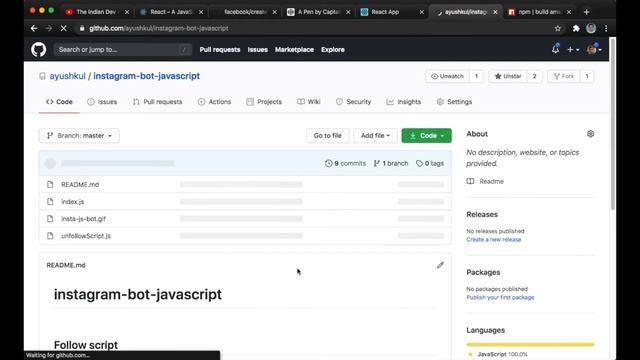Open the README.md file name
Viewport: 640px width, 360px height.
coord(80,184)
